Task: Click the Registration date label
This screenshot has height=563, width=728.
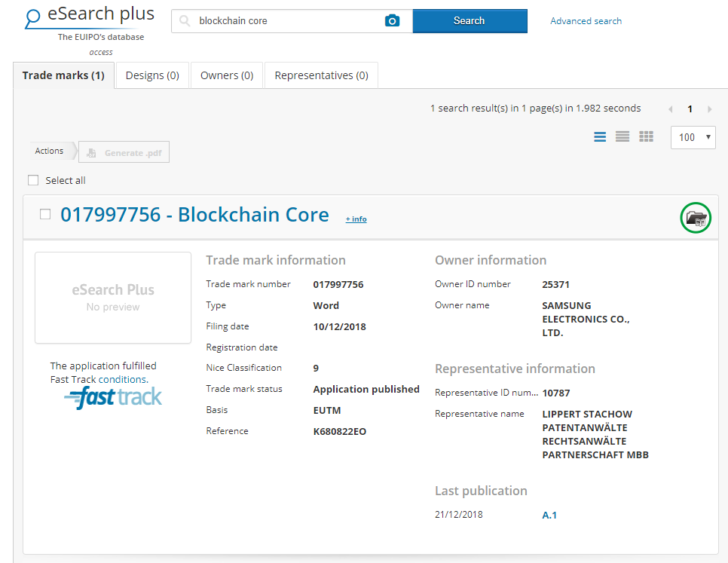Action: coord(242,347)
